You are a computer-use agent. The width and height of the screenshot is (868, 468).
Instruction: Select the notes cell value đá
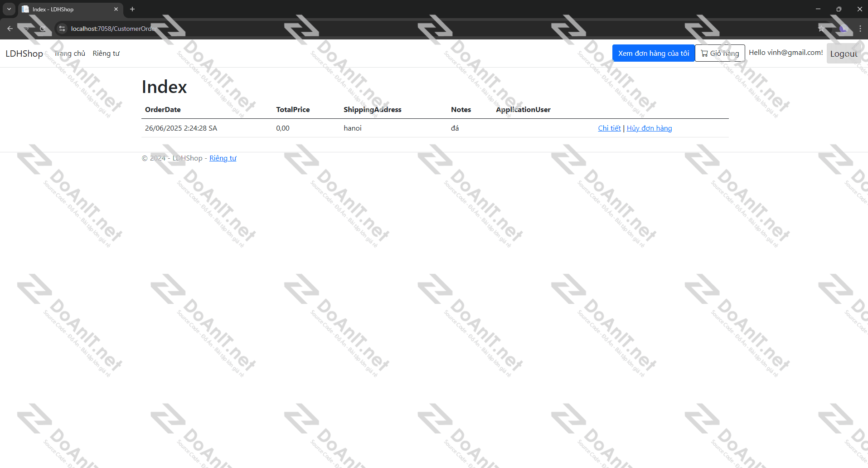pos(455,128)
